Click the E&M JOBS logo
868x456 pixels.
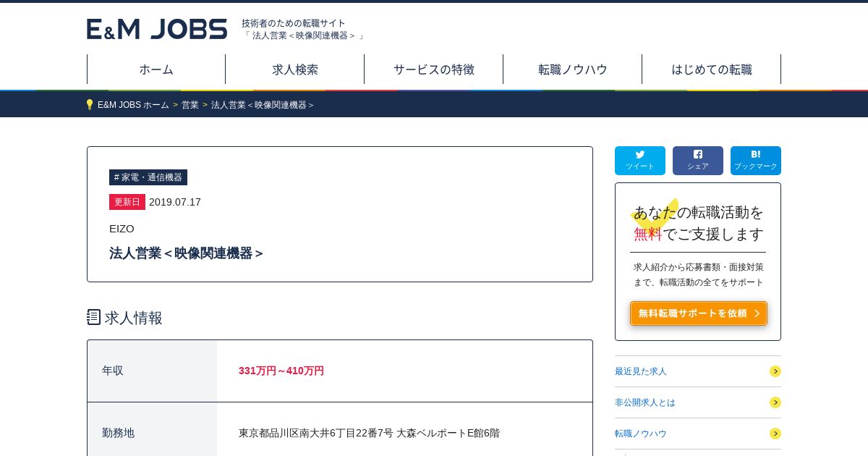(157, 29)
